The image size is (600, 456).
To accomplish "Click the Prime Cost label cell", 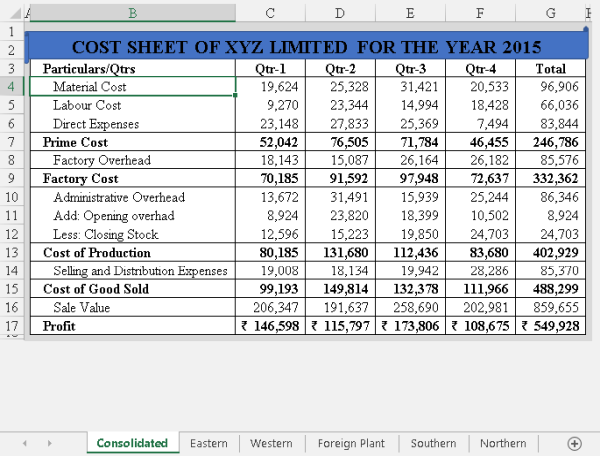I will coord(133,142).
